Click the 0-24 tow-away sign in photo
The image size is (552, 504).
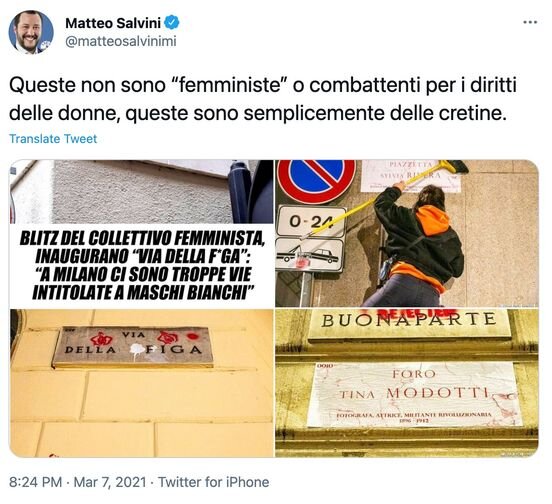310,222
